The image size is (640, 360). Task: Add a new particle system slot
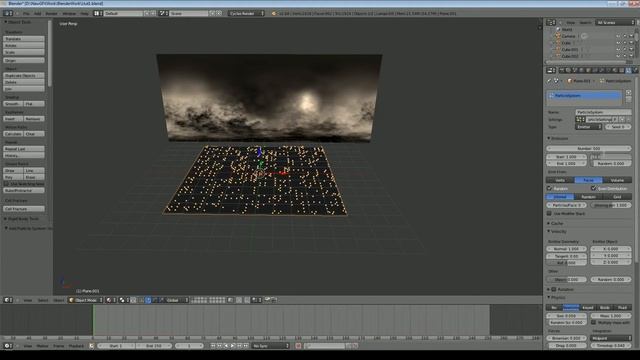pyautogui.click(x=628, y=93)
